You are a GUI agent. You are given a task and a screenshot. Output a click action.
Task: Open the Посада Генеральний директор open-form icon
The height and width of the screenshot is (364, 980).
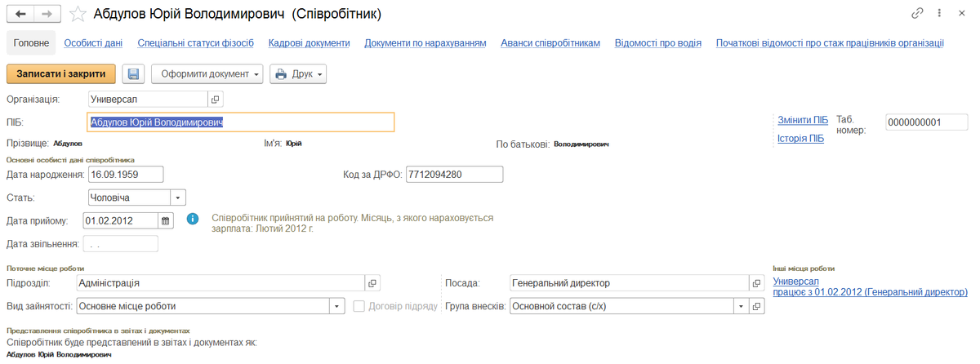click(x=757, y=283)
